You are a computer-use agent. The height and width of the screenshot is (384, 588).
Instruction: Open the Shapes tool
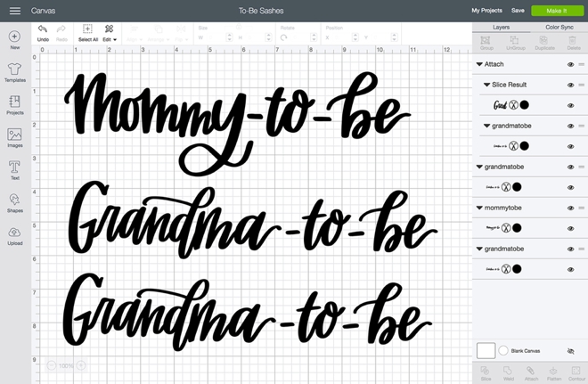14,200
